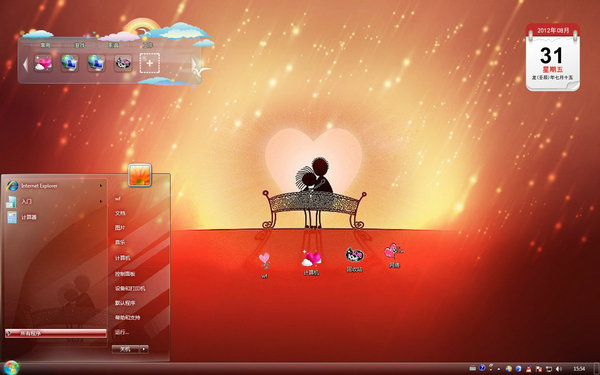Open the 所有程序 all programs list
This screenshot has width=600, height=375.
click(x=55, y=333)
